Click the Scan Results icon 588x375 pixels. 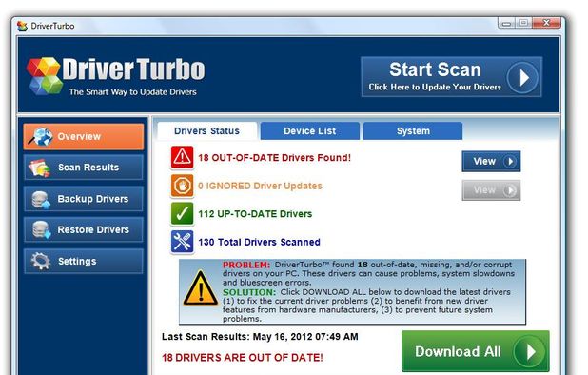(40, 168)
